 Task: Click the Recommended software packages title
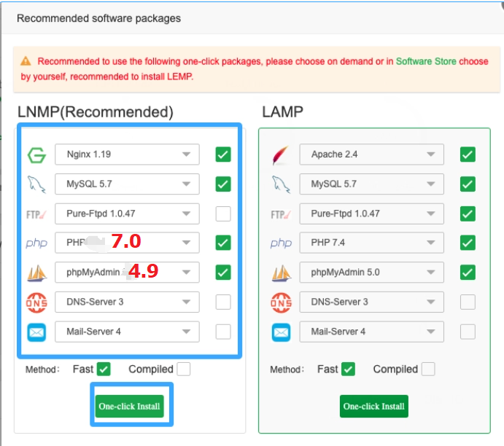(98, 18)
